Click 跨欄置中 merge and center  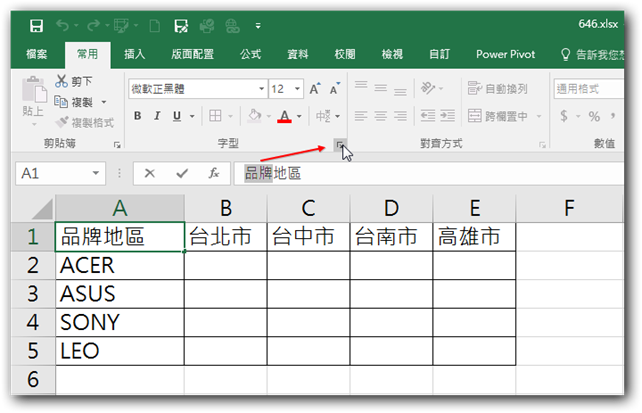[498, 116]
